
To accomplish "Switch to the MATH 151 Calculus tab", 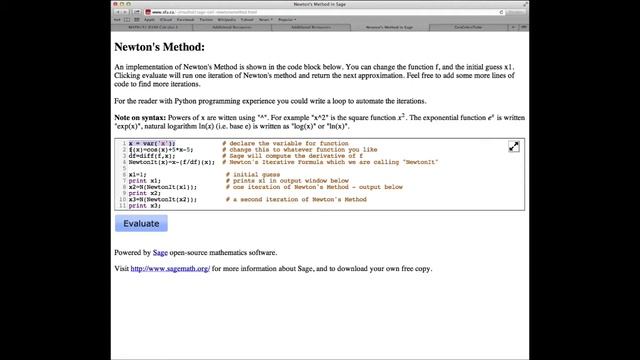I will pyautogui.click(x=153, y=27).
